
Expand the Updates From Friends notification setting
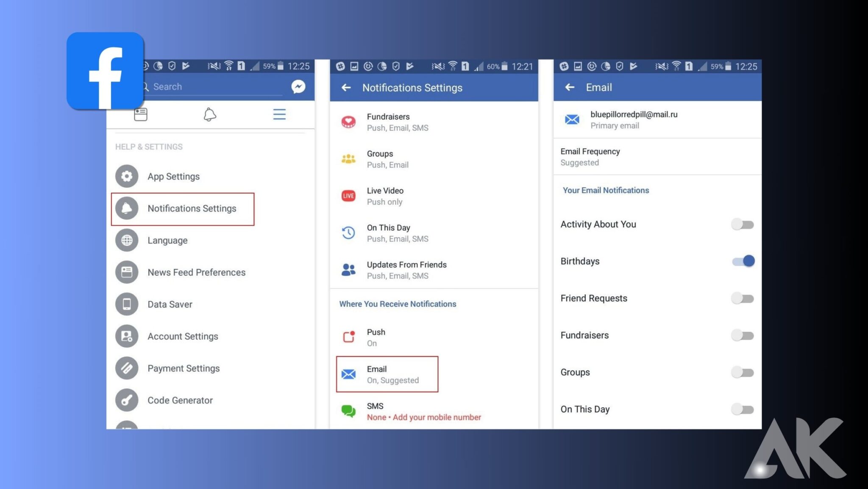point(406,270)
